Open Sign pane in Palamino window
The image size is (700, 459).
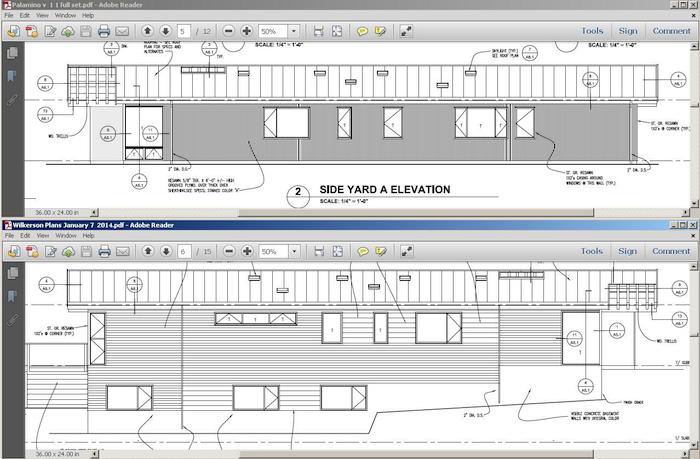(628, 31)
